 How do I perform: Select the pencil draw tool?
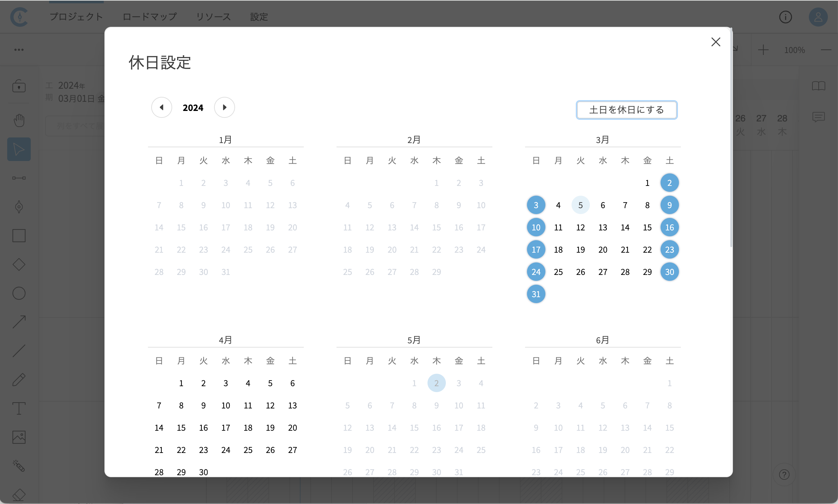click(x=19, y=380)
